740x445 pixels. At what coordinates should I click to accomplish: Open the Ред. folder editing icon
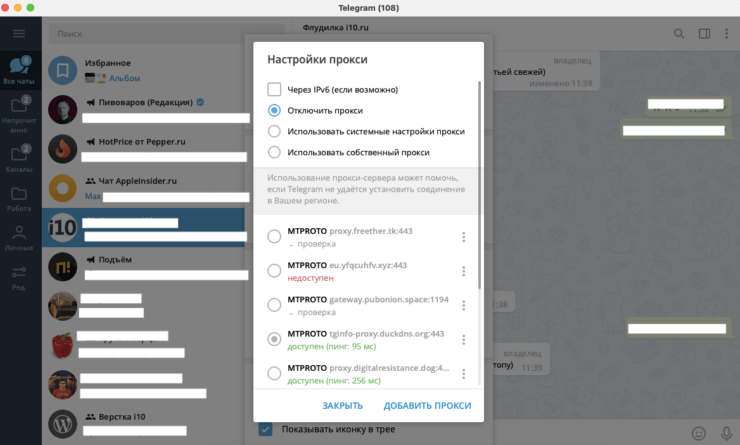pos(20,278)
